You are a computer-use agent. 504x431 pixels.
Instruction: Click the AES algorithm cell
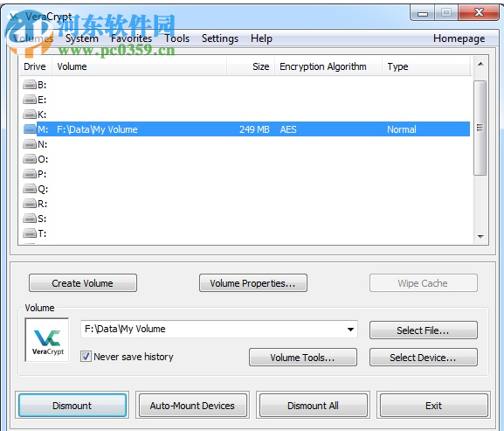tap(288, 129)
